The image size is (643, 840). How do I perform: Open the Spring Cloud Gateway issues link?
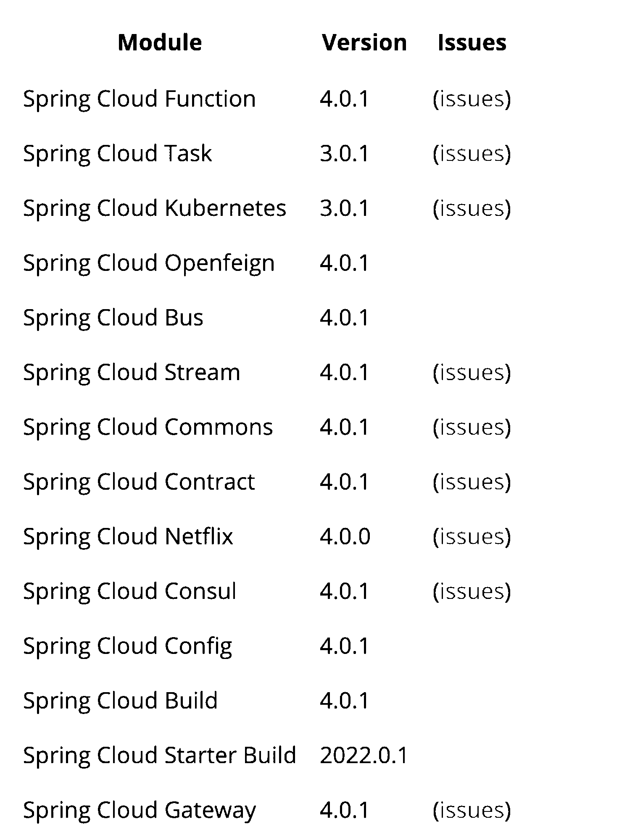coord(472,810)
